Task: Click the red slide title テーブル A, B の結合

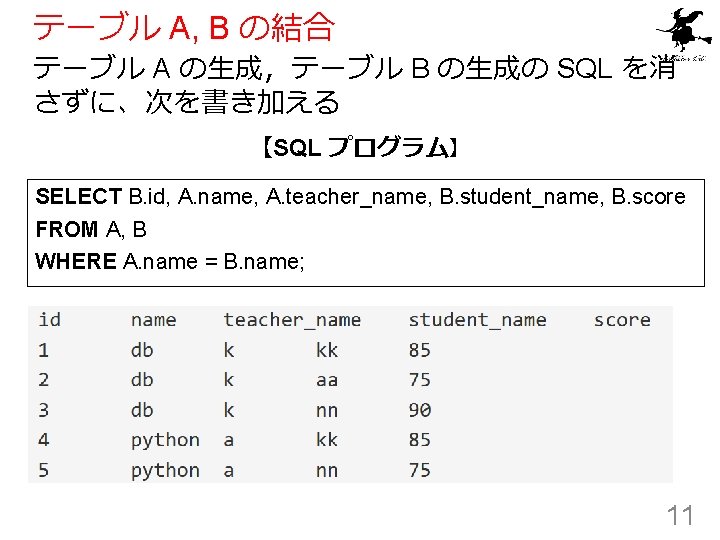Action: click(x=184, y=28)
